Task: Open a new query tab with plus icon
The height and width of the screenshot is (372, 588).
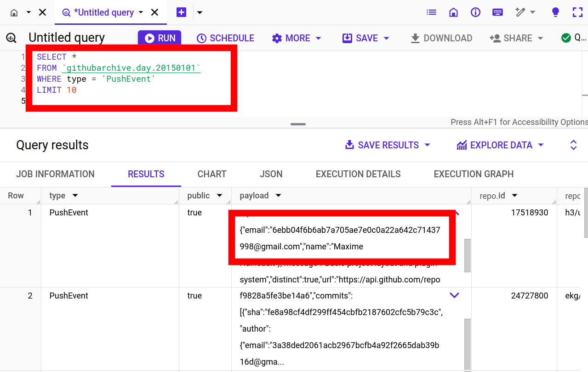Action: click(x=181, y=12)
